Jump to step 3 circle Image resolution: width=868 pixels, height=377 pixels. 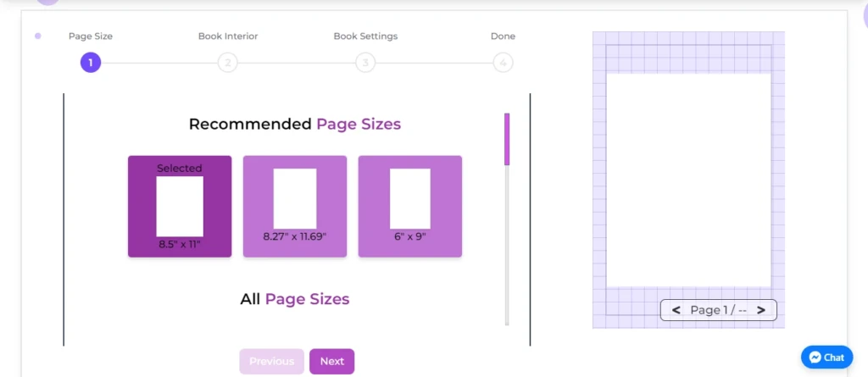tap(365, 63)
